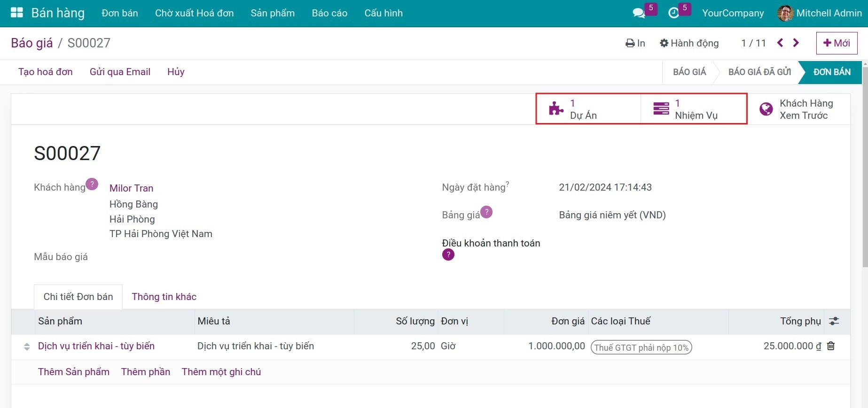Delete the order line with trash icon
The height and width of the screenshot is (408, 868).
point(831,346)
